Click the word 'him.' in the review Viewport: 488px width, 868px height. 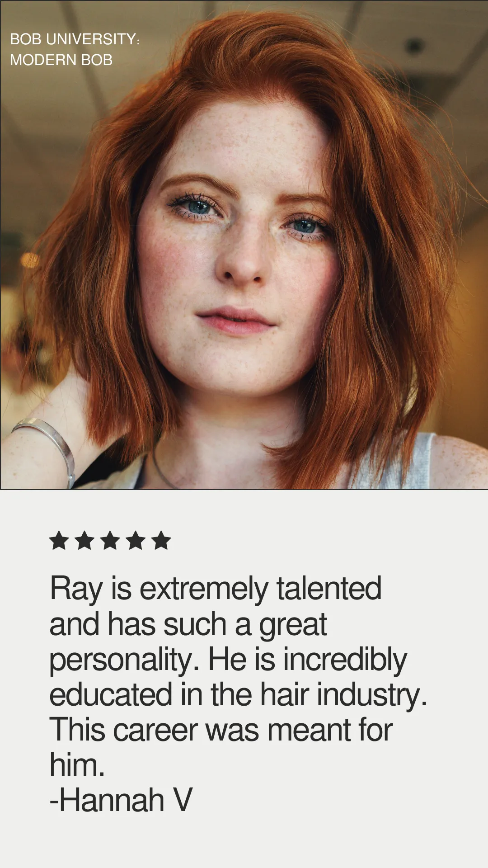pyautogui.click(x=77, y=765)
